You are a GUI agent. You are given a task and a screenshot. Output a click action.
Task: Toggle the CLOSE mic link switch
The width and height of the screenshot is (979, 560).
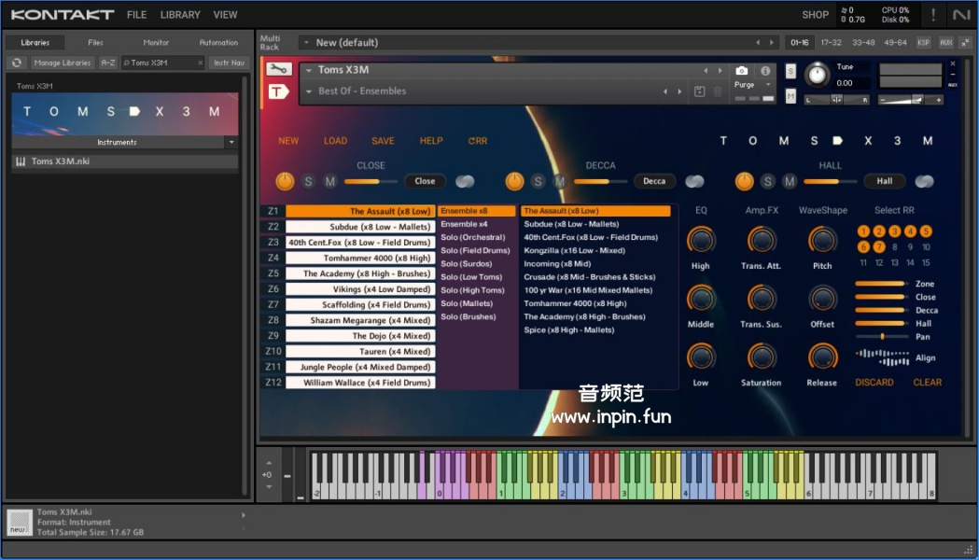tap(465, 181)
